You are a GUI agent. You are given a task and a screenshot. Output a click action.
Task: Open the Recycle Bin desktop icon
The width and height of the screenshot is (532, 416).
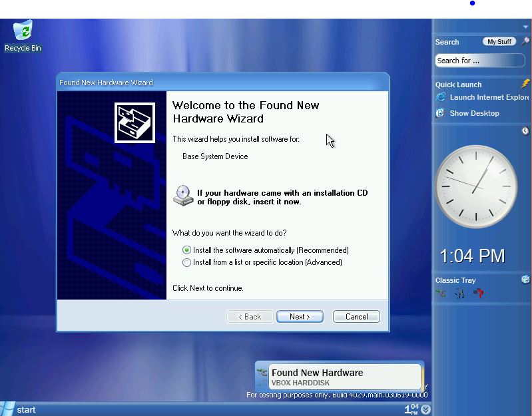coord(23,35)
